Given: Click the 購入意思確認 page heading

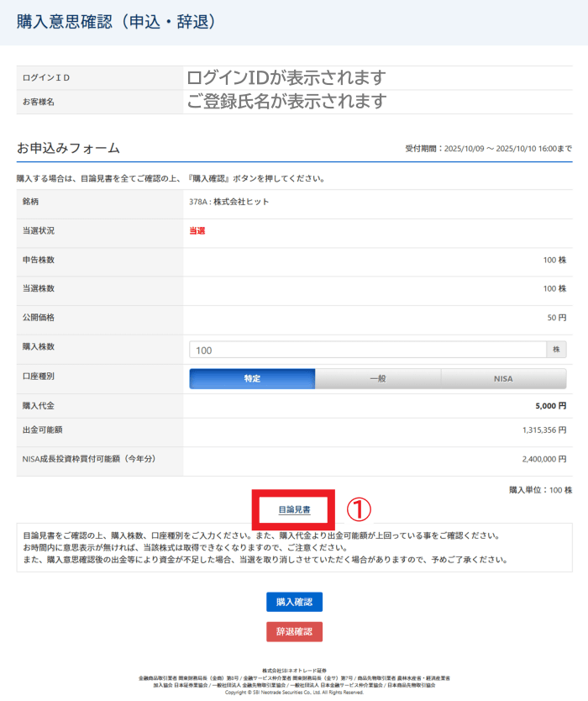Looking at the screenshot, I should (117, 22).
